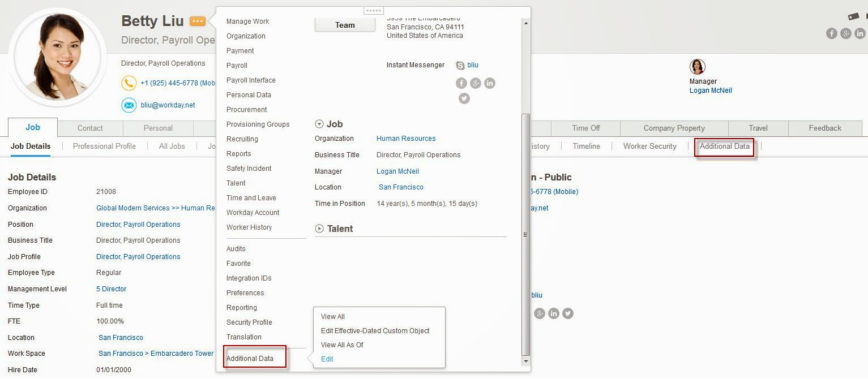The image size is (868, 379).
Task: Click the manager's profile photo thumbnail
Action: [698, 67]
